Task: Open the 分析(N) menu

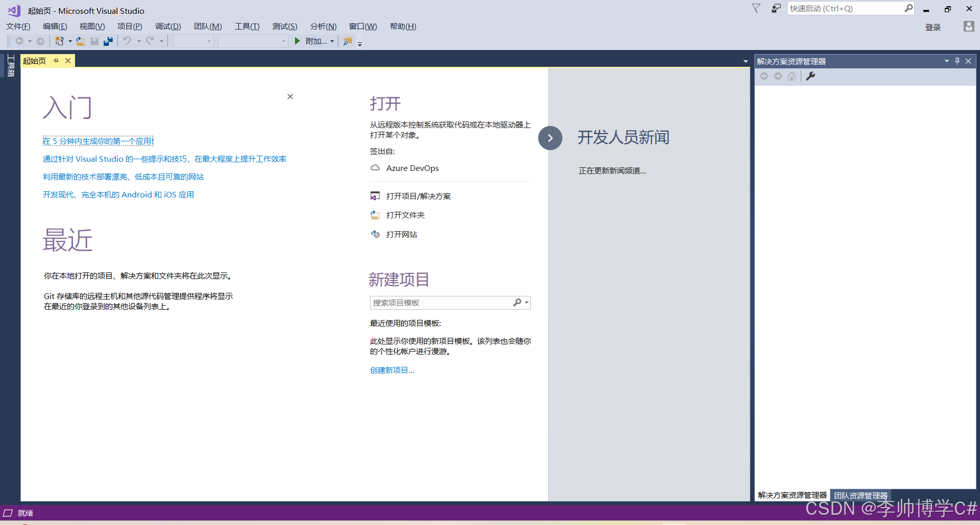Action: (323, 27)
